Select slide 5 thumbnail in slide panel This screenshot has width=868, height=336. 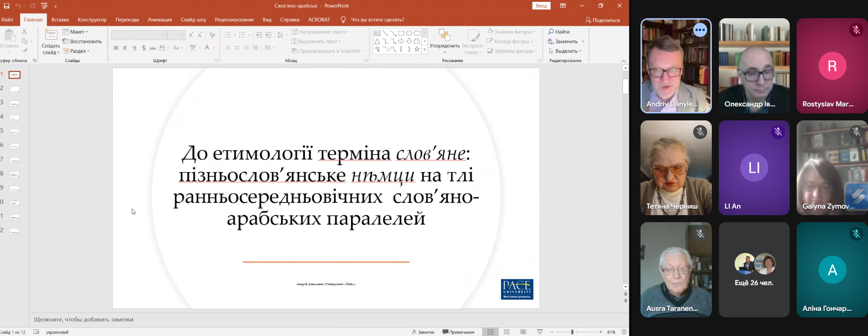[x=15, y=132]
